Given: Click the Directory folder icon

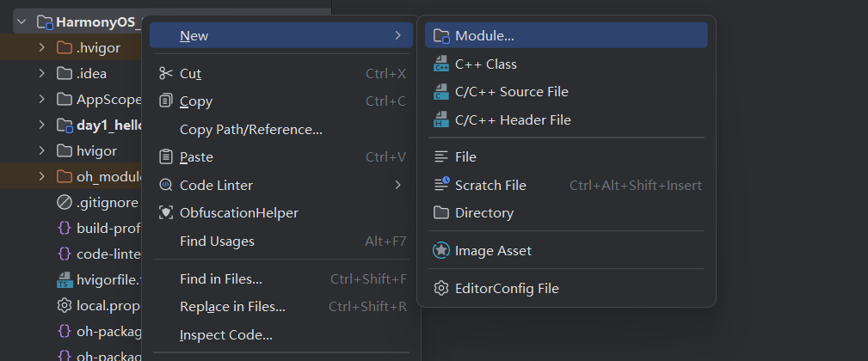Looking at the screenshot, I should 441,213.
